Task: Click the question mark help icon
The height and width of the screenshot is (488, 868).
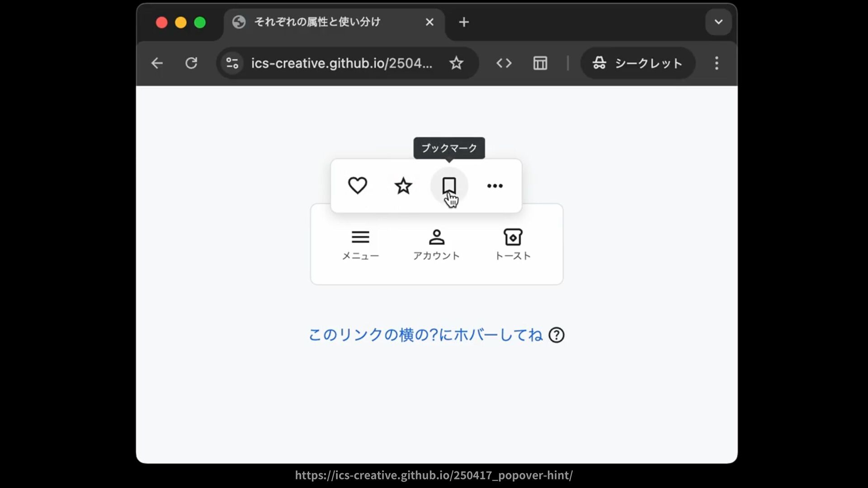Action: click(x=556, y=335)
